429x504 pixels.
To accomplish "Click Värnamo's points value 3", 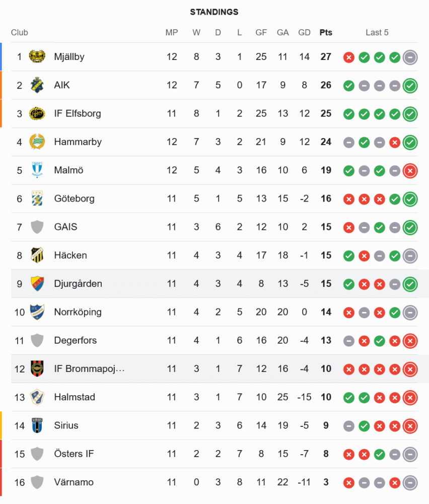I will click(326, 482).
